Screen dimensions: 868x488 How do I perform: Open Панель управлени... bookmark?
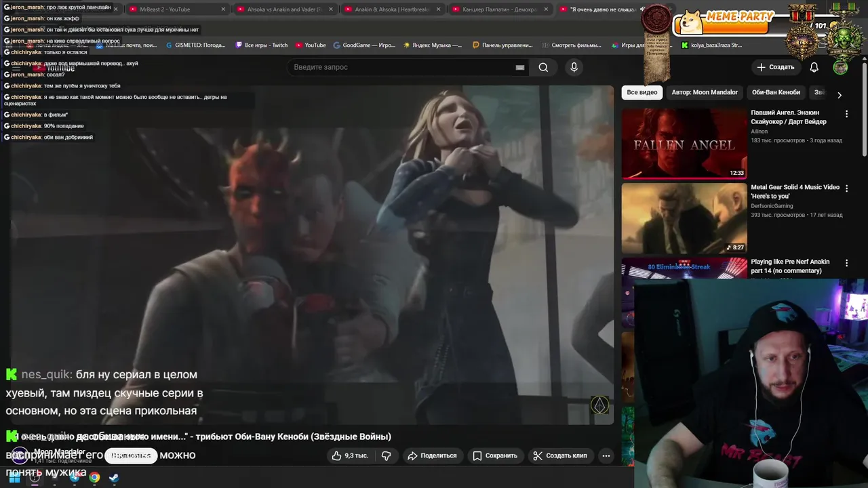[x=502, y=45]
